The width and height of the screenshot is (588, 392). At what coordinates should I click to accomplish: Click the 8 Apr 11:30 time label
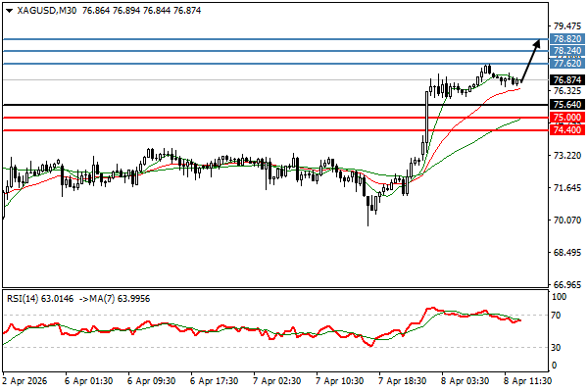tap(529, 378)
